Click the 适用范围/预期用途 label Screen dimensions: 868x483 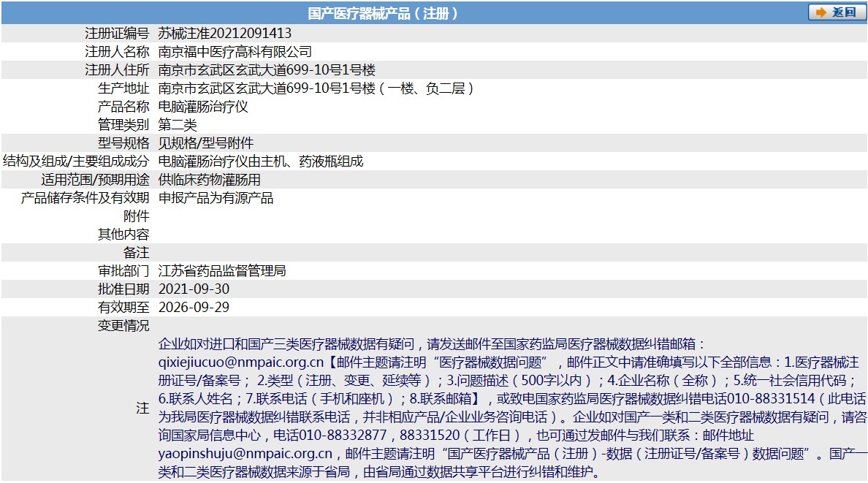click(95, 180)
